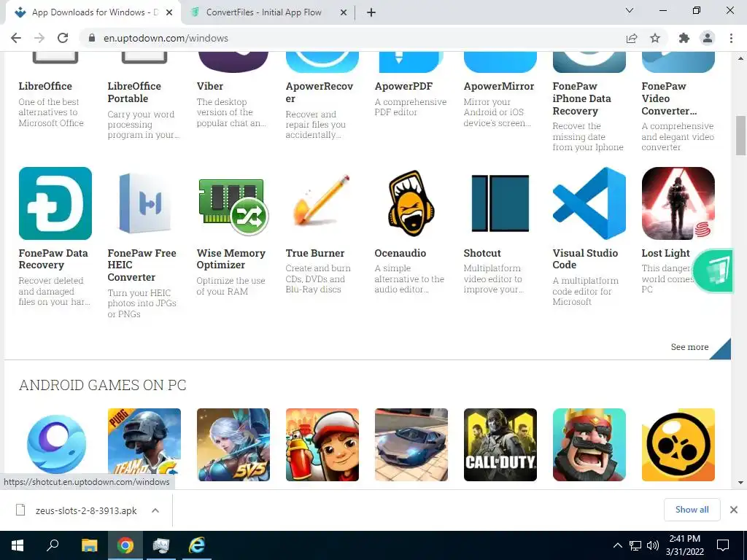The width and height of the screenshot is (747, 560).
Task: Open the Visual Studio Code icon
Action: (x=589, y=203)
